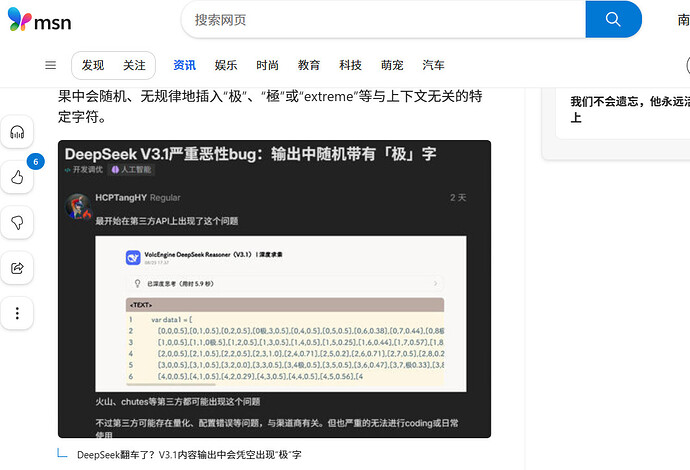Click the article paragraph ending 定字符。
This screenshot has height=470, width=690.
tap(270, 106)
